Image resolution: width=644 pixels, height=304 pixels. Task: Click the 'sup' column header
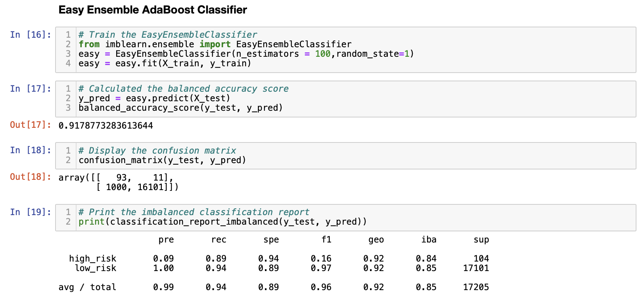click(x=481, y=239)
